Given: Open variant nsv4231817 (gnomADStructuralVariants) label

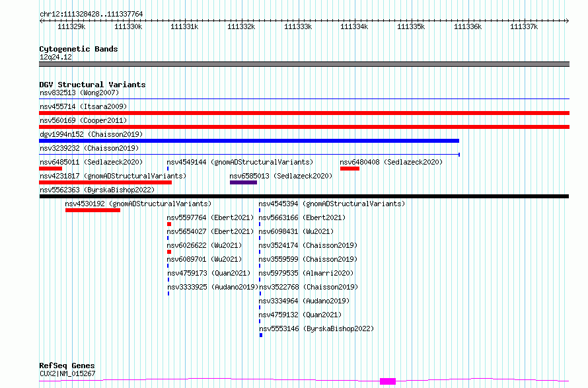Looking at the screenshot, I should click(x=113, y=176).
